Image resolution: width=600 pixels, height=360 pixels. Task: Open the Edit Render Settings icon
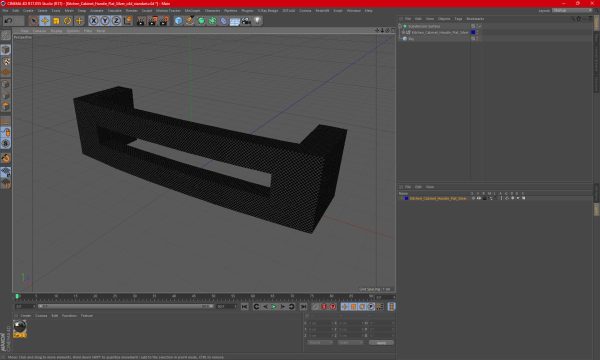point(164,21)
